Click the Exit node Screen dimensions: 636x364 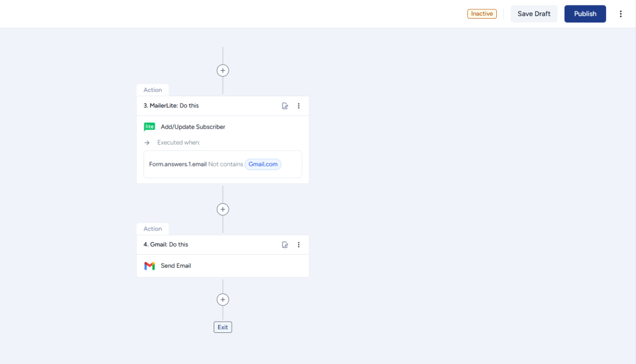223,327
